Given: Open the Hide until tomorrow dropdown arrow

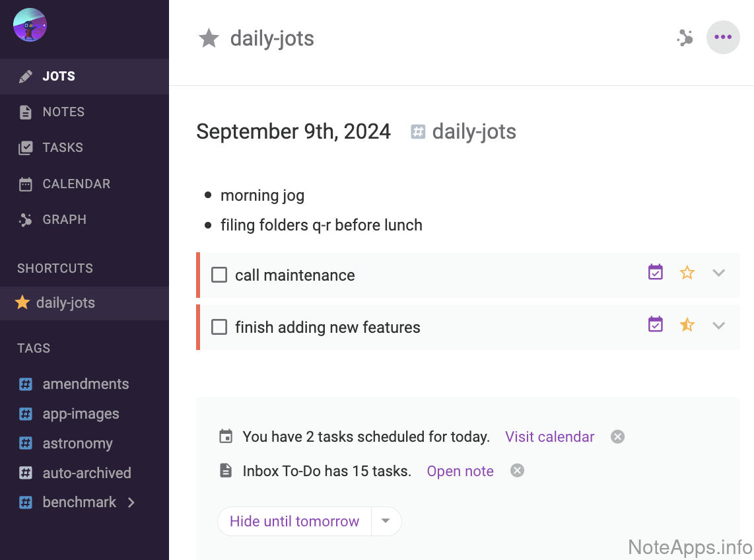Looking at the screenshot, I should click(x=386, y=521).
